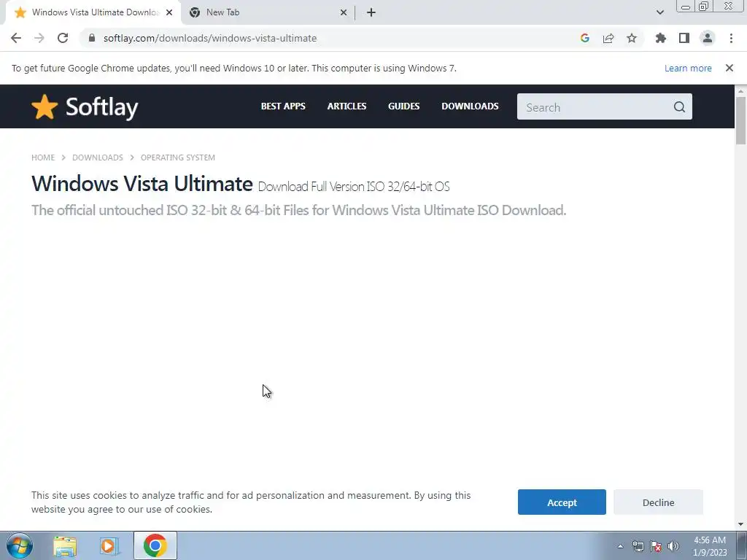Decline the cookies
The height and width of the screenshot is (560, 747).
(x=658, y=502)
